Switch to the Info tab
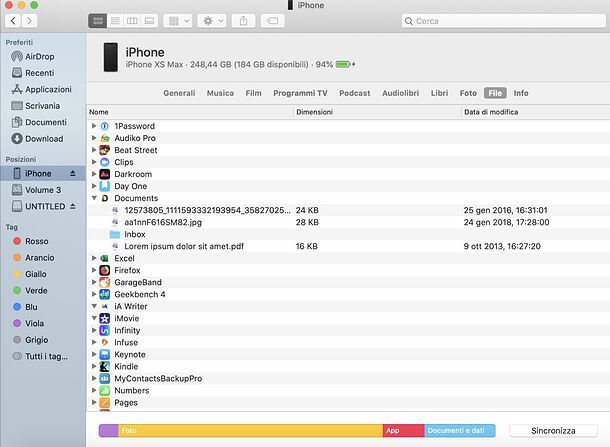This screenshot has height=447, width=610. [521, 93]
